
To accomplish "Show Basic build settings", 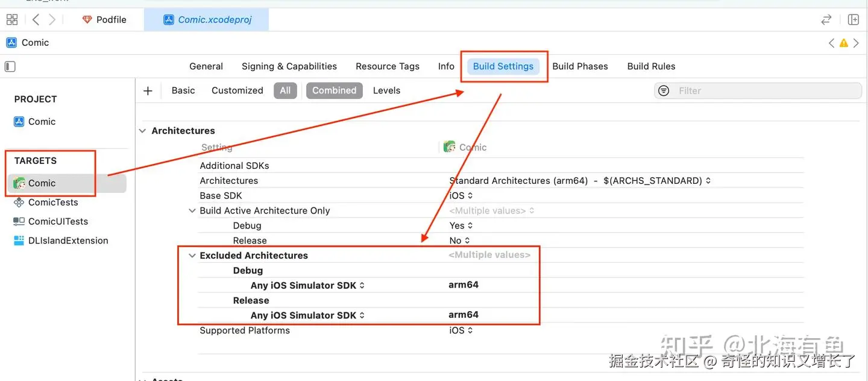I will tap(183, 90).
